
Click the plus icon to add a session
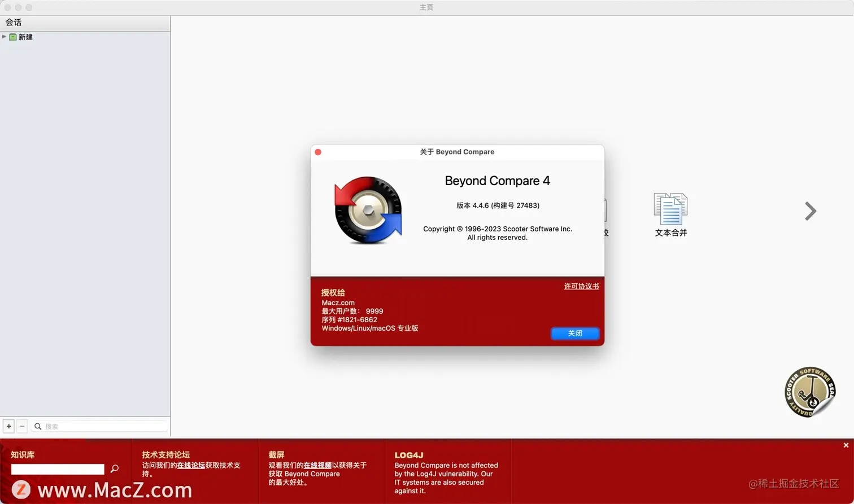coord(8,426)
